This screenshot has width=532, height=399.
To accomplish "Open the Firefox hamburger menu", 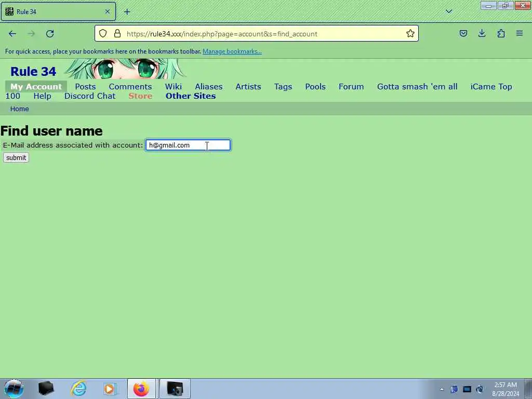I will [x=520, y=33].
